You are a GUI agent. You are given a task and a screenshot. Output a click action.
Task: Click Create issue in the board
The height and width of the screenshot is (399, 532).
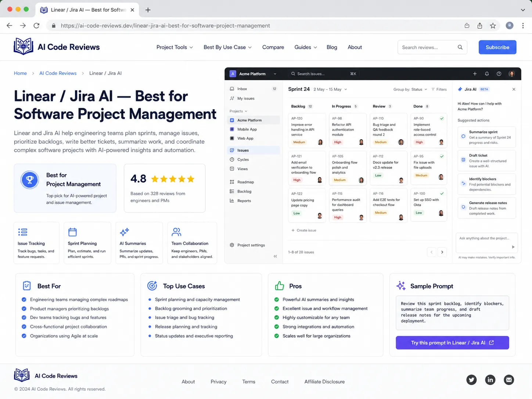pyautogui.click(x=303, y=230)
